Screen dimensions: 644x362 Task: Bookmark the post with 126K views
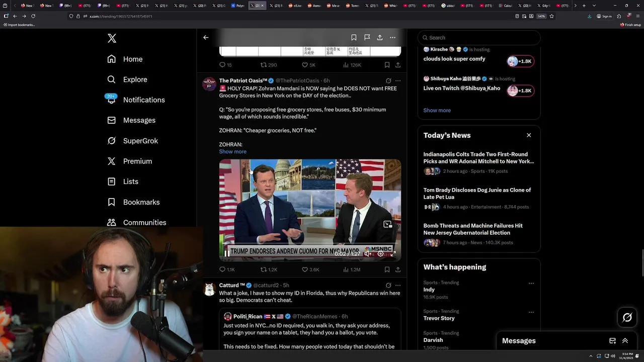(x=387, y=65)
